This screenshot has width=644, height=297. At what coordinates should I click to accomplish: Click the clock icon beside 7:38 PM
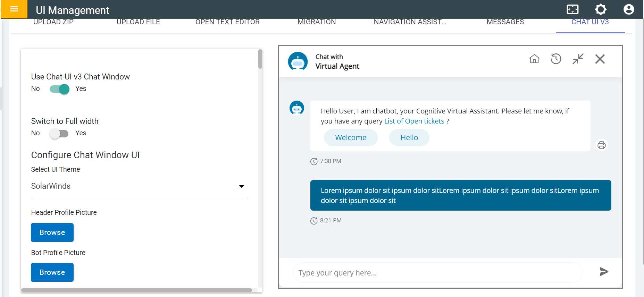click(x=314, y=161)
